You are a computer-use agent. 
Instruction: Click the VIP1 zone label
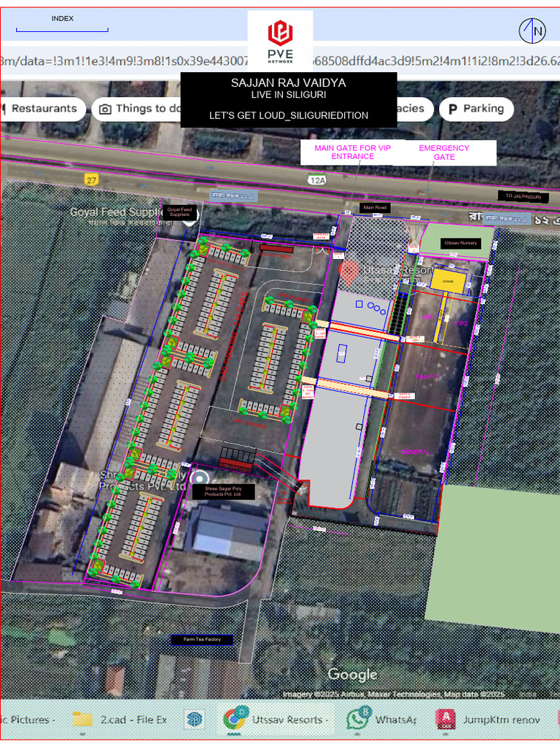[428, 317]
